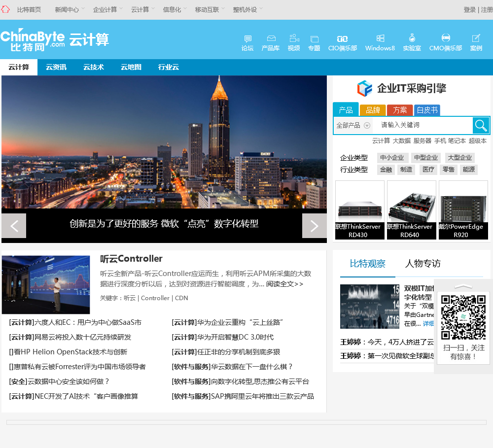Collapse the QR code widget chevron
Image resolution: width=493 pixels, height=448 pixels.
(463, 286)
